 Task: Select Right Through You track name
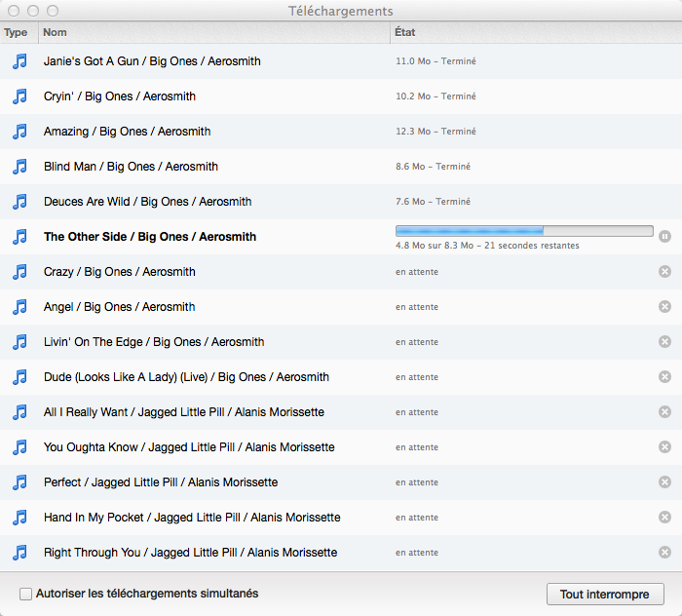[x=191, y=553]
